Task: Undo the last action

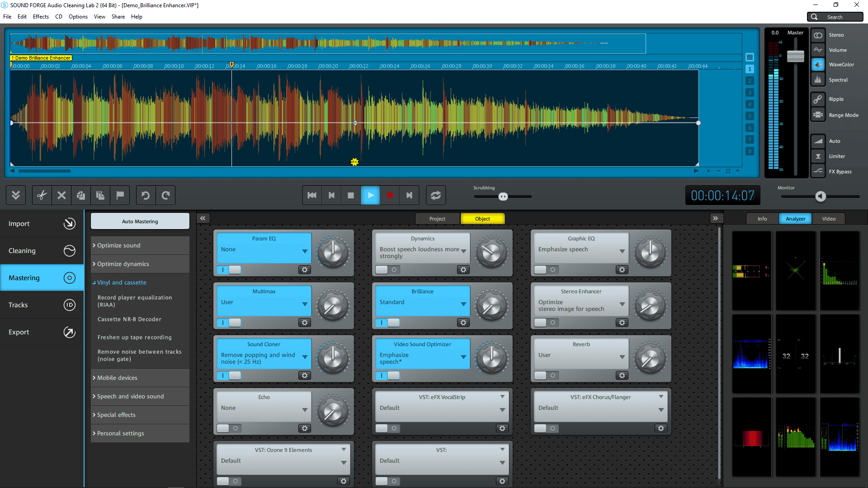Action: (146, 195)
